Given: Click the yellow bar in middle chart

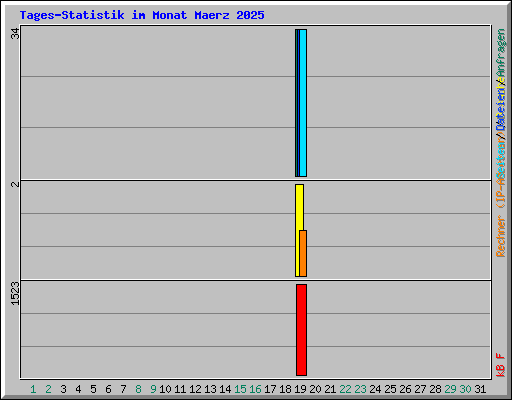Looking at the screenshot, I should pyautogui.click(x=298, y=230).
